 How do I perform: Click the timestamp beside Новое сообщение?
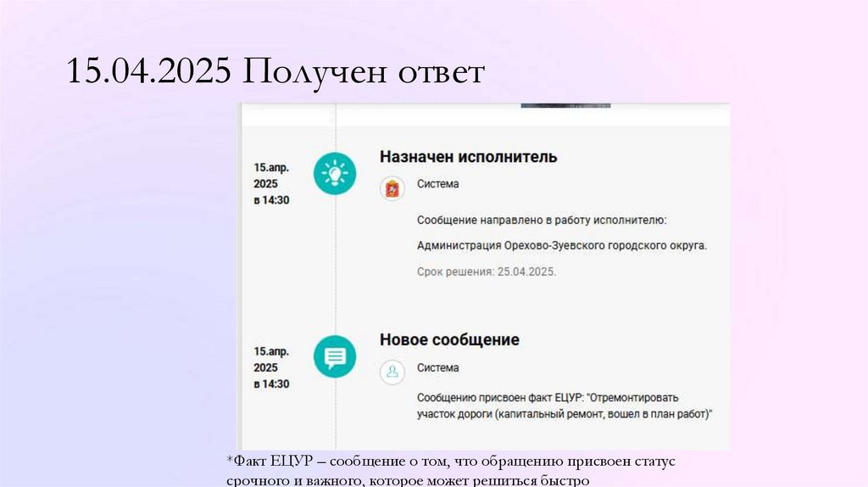click(272, 367)
